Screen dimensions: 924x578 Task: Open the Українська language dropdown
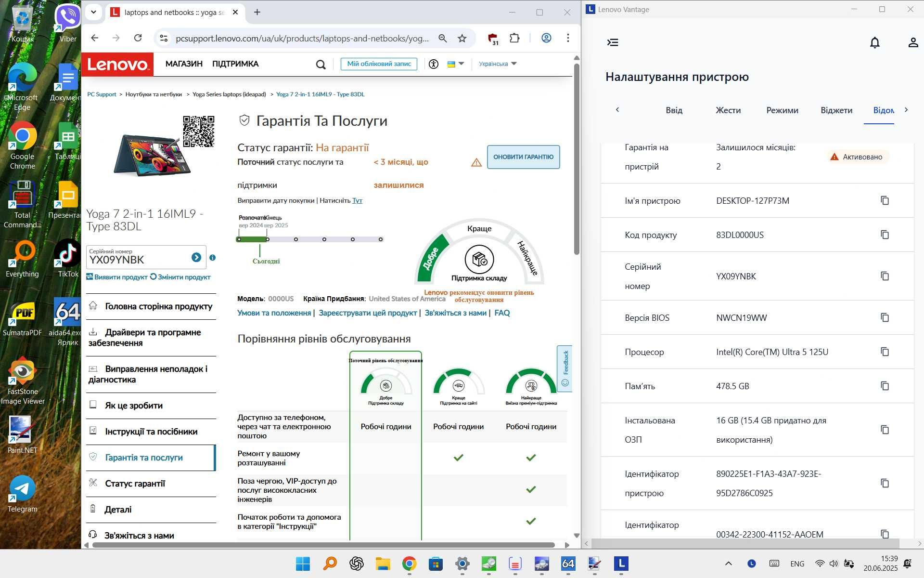coord(498,64)
